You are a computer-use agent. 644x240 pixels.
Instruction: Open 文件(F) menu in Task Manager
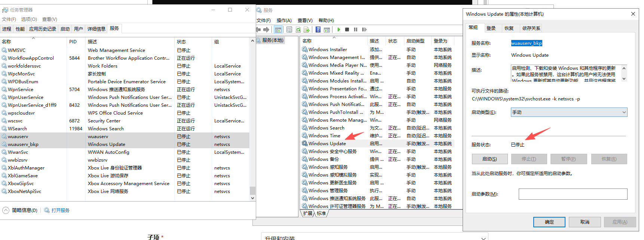tap(9, 19)
